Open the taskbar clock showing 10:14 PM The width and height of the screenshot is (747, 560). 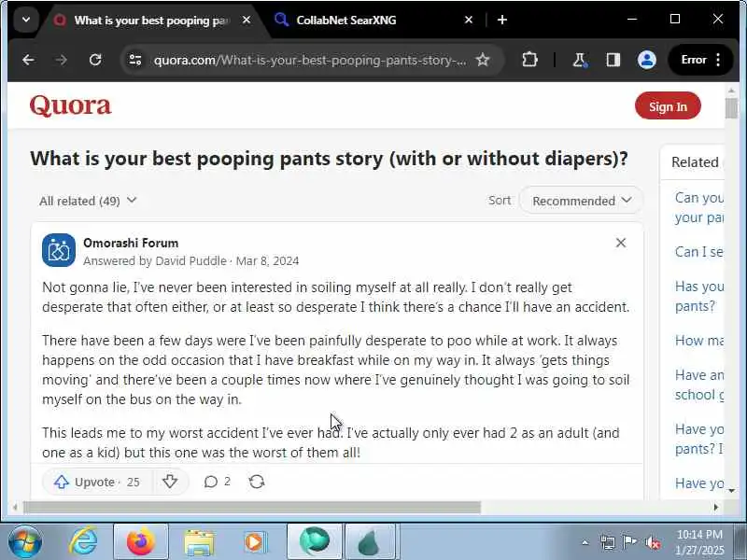click(699, 542)
